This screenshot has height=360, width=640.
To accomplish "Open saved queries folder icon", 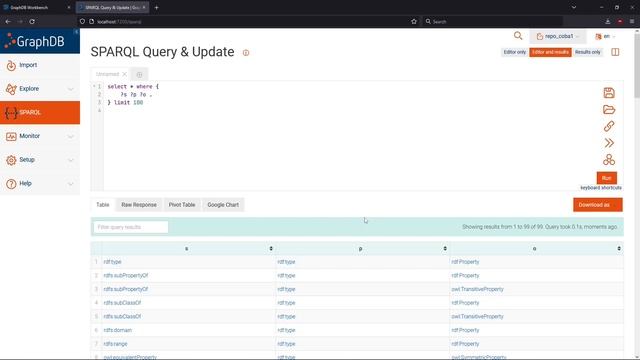I will click(x=609, y=109).
